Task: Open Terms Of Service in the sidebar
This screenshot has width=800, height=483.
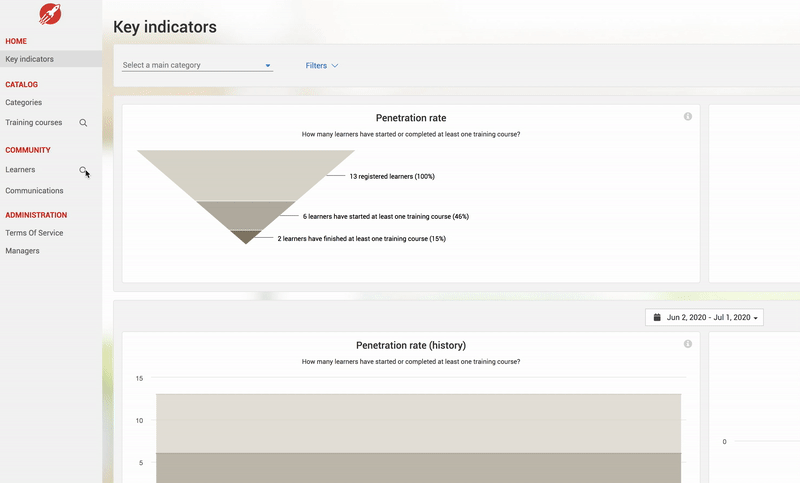Action: 34,233
